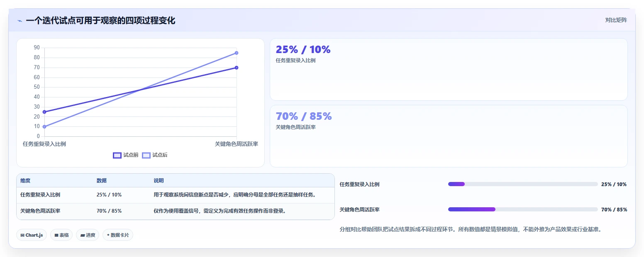
Task: Click the 表格 tag chip
Action: (x=61, y=235)
